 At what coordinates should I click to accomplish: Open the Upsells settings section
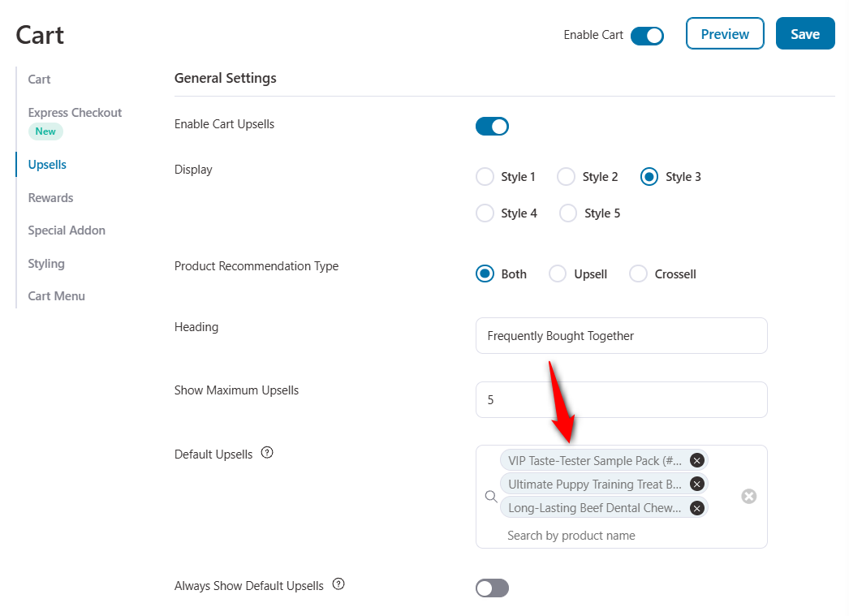(47, 165)
